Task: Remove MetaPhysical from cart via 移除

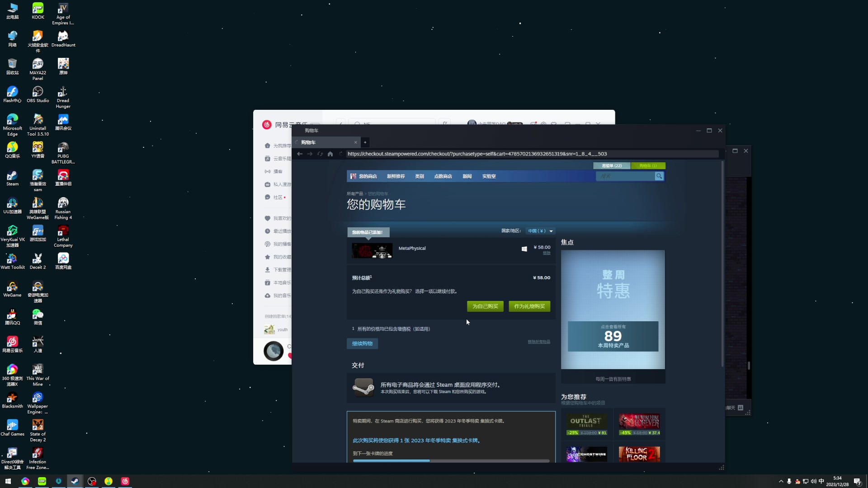Action: 547,253
